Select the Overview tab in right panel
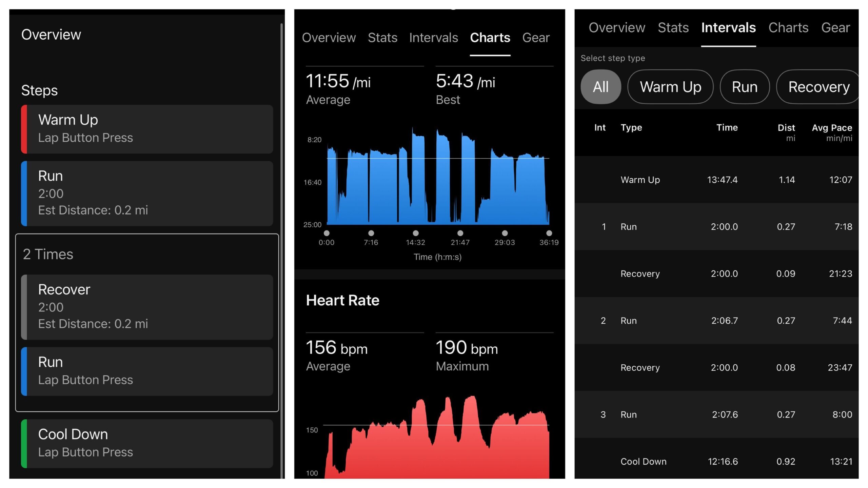 [616, 27]
